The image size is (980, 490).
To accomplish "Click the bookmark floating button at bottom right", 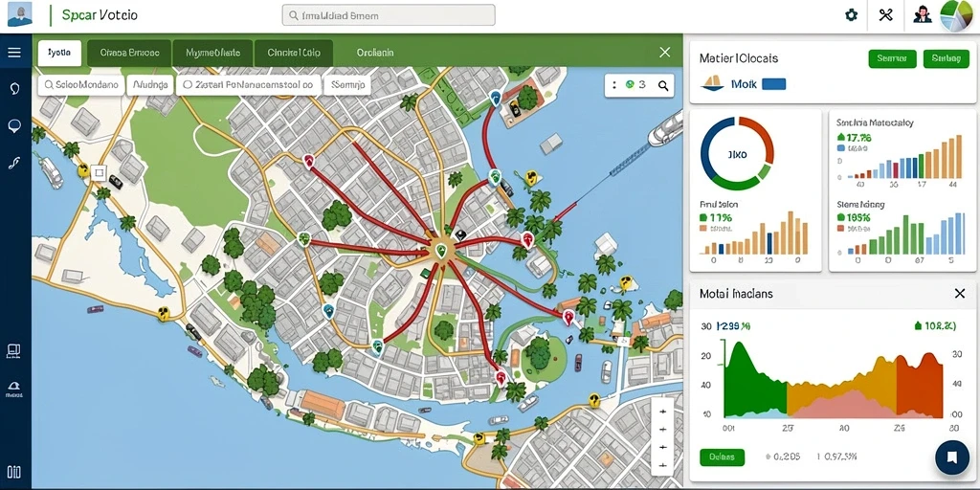I will (x=952, y=457).
